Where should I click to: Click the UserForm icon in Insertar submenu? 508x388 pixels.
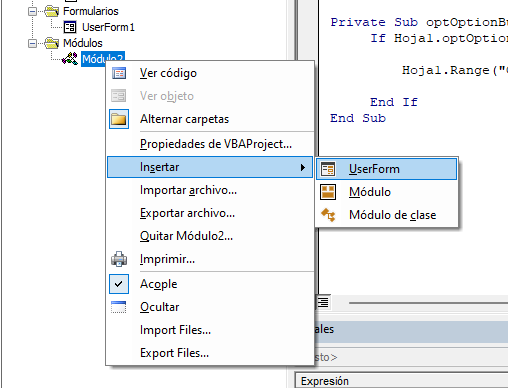[328, 169]
